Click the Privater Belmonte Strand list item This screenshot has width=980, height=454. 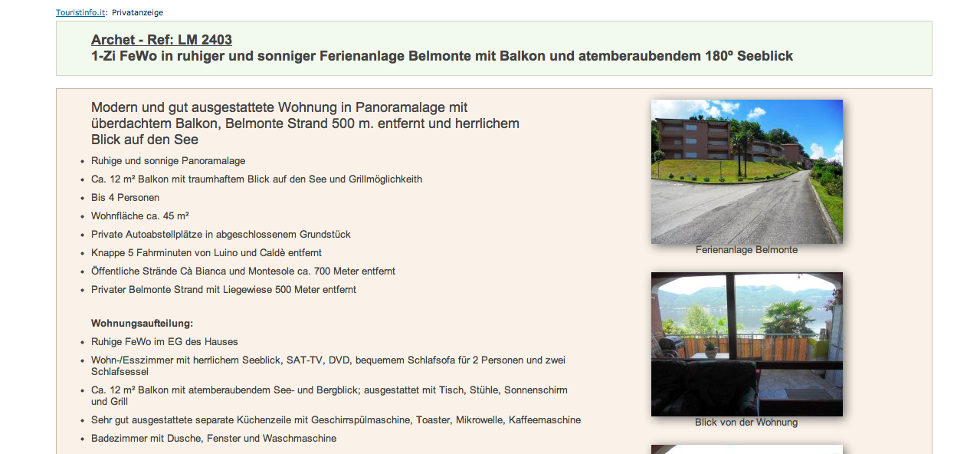223,290
